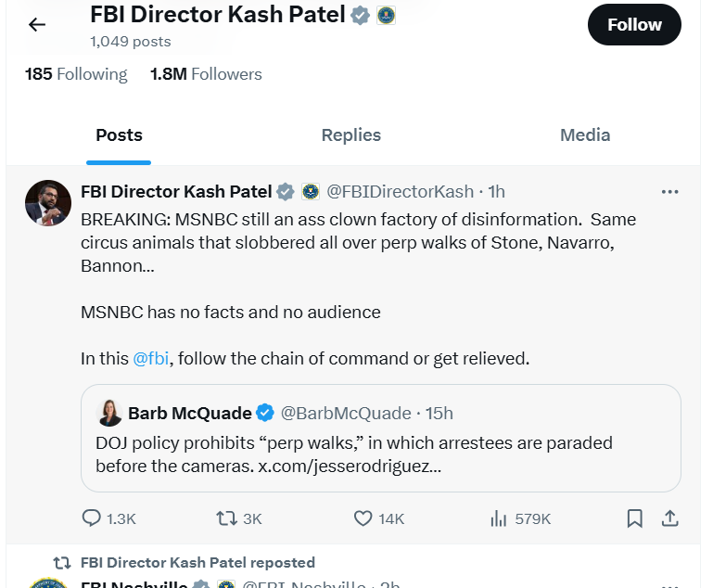Like the post with the heart icon
Image resolution: width=713 pixels, height=588 pixels.
(x=363, y=518)
